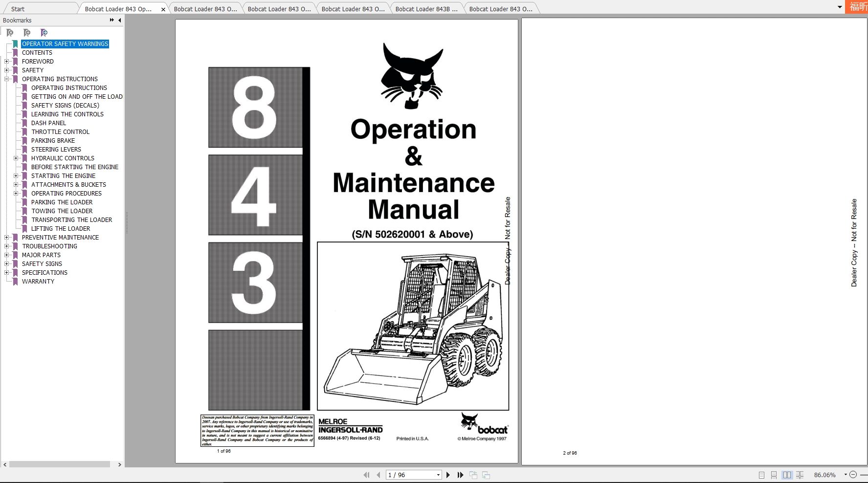The image size is (868, 483).
Task: Switch to the Bobcat Loader 843B tab
Action: (x=425, y=8)
